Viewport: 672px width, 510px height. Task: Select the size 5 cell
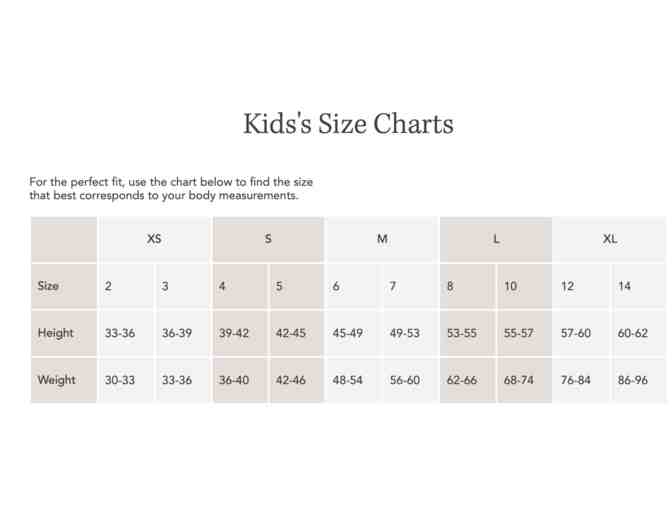coord(280,286)
